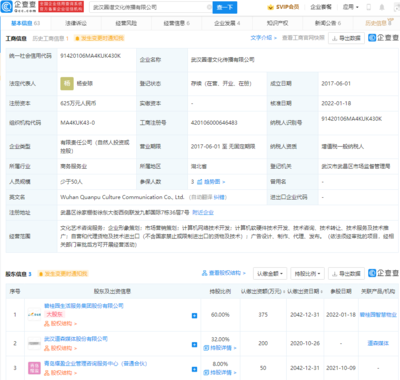Image resolution: width=400 pixels, height=380 pixels.
Task: Expand the plus icon in the 60.00% shareholder row
Action: click(x=194, y=315)
